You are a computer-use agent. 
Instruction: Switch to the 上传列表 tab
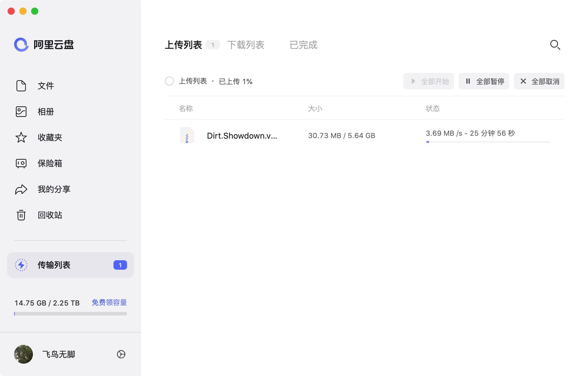(183, 45)
